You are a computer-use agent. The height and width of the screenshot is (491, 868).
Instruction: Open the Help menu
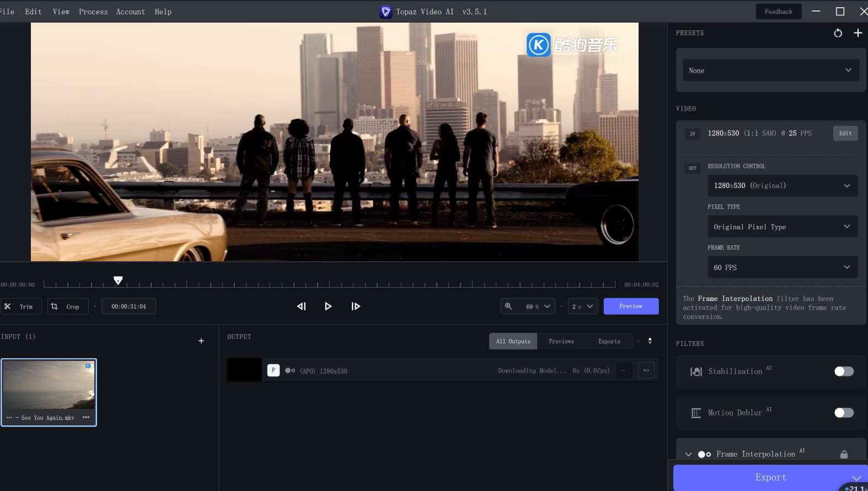pos(163,12)
